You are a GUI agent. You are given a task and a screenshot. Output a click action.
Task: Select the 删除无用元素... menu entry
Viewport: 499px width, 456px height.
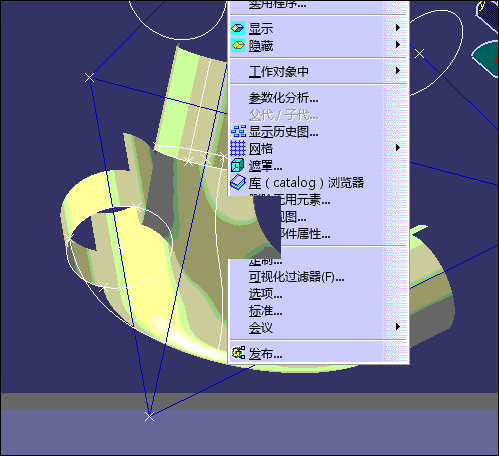290,200
